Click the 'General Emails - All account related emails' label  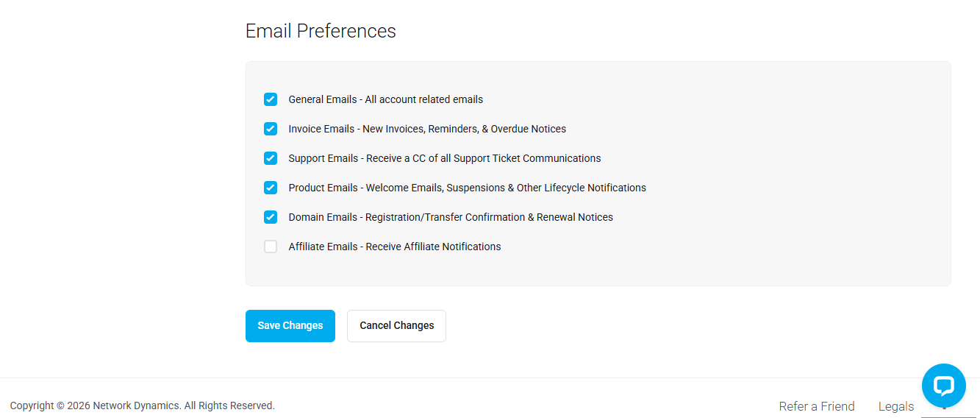point(386,99)
